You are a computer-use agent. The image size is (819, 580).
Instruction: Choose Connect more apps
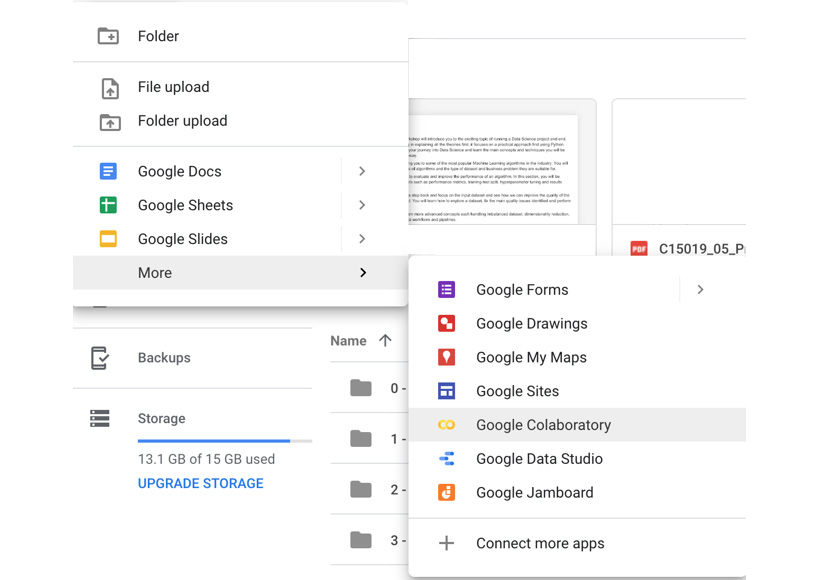click(x=577, y=543)
